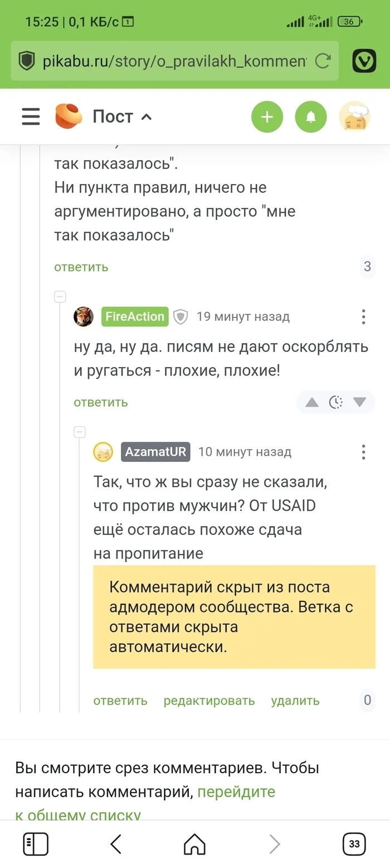The image size is (390, 868).
Task: Collapse the FireAction comment branch
Action: 60,296
